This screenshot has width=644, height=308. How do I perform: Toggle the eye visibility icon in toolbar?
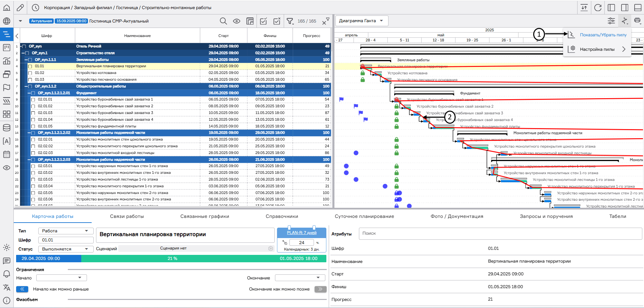pyautogui.click(x=237, y=21)
